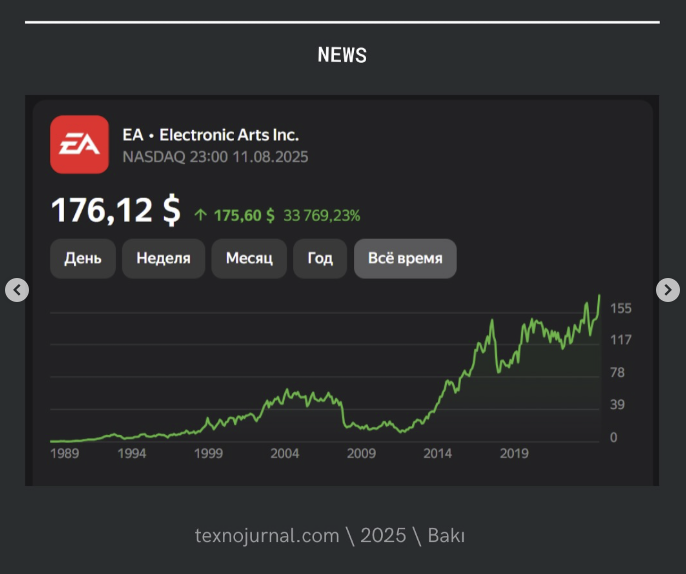
Task: Switch chart range to День
Action: 83,259
